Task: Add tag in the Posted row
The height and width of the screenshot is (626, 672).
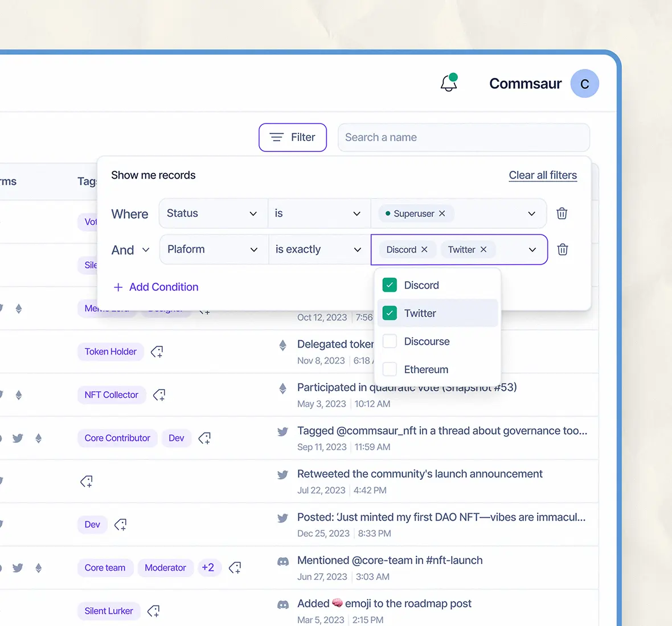Action: click(x=120, y=525)
